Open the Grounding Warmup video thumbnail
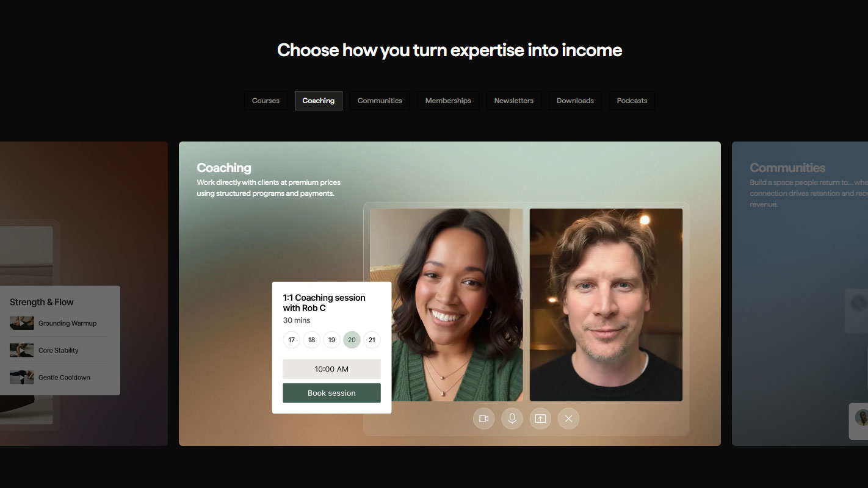Viewport: 868px width, 488px height. click(21, 323)
